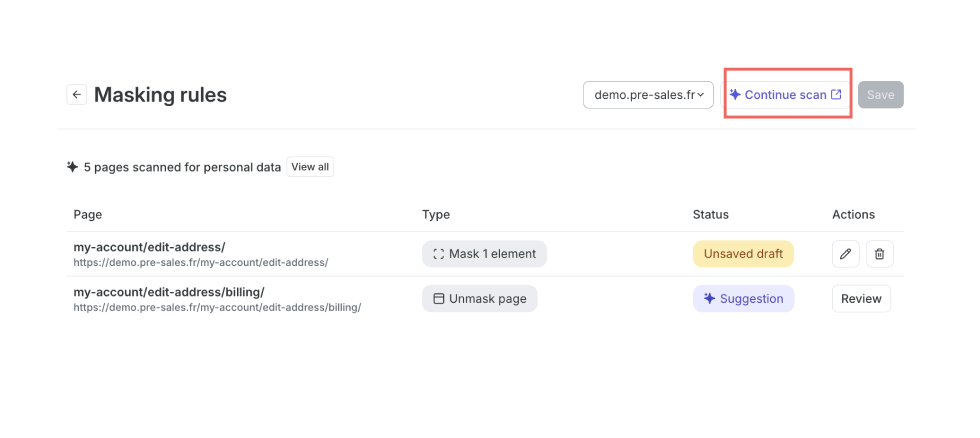Viewport: 980px width, 438px height.
Task: Click the Unsaved draft status badge
Action: coord(743,254)
